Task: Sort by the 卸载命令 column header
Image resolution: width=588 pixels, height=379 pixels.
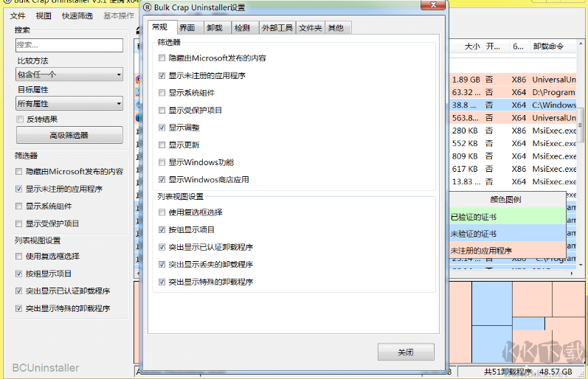Action: [553, 46]
